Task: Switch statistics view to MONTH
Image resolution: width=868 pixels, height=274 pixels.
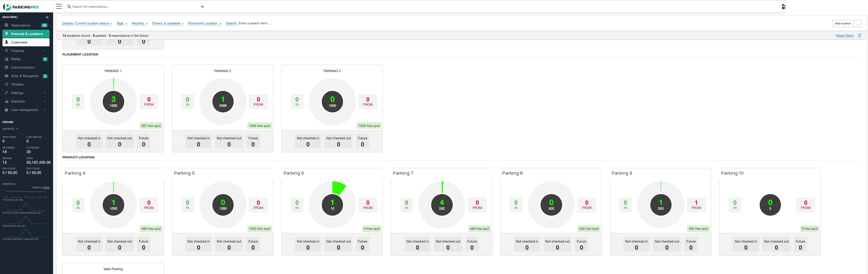Action: pos(37,188)
